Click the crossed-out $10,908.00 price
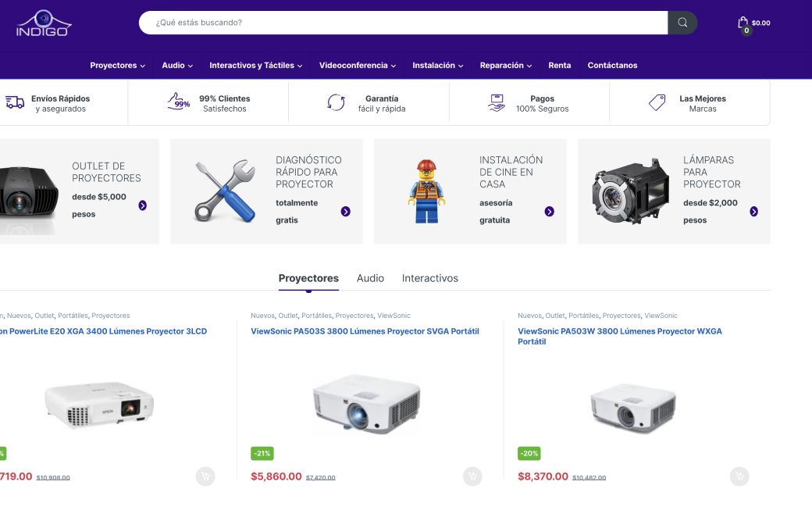This screenshot has height=525, width=812. pyautogui.click(x=53, y=478)
